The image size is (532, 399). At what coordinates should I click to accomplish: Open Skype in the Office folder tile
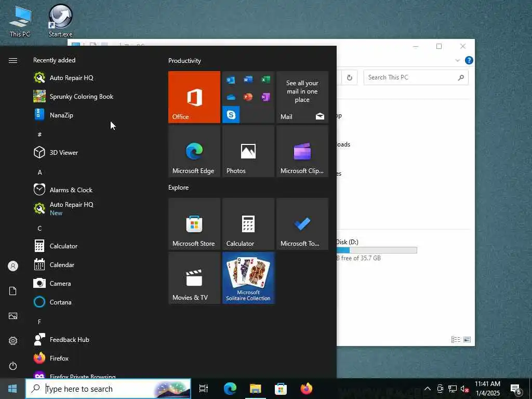231,115
